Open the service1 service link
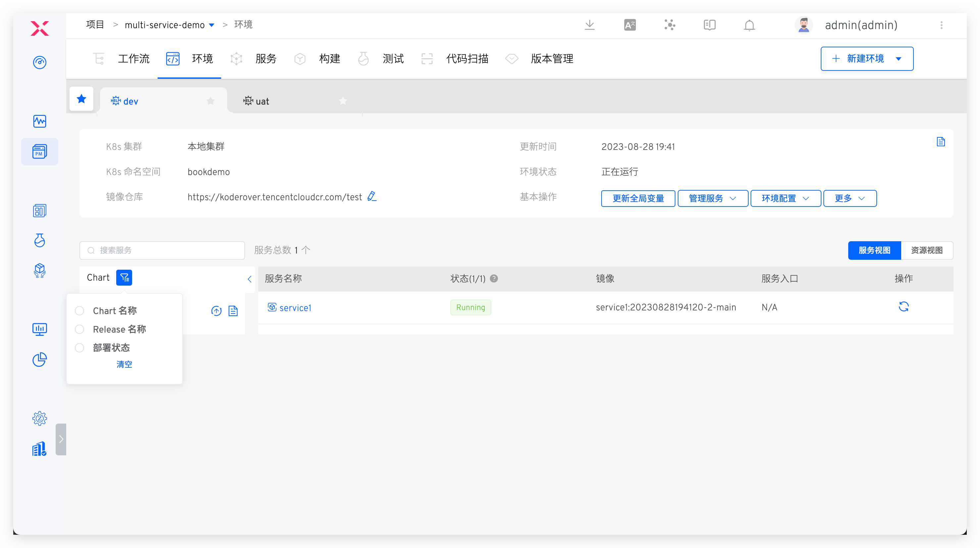The width and height of the screenshot is (980, 548). click(295, 307)
